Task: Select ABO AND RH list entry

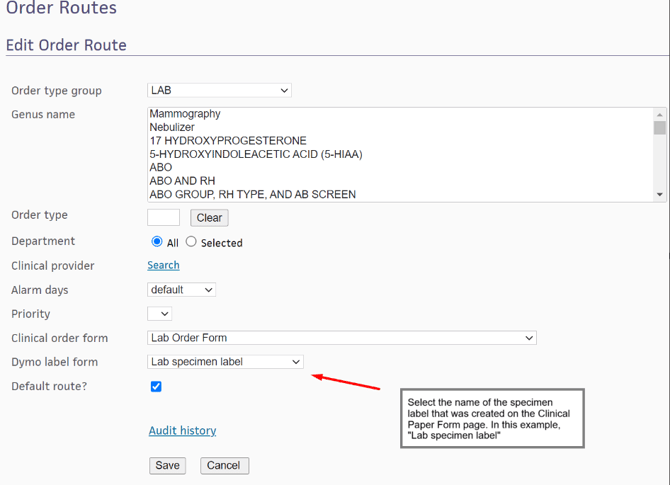Action: click(x=182, y=181)
